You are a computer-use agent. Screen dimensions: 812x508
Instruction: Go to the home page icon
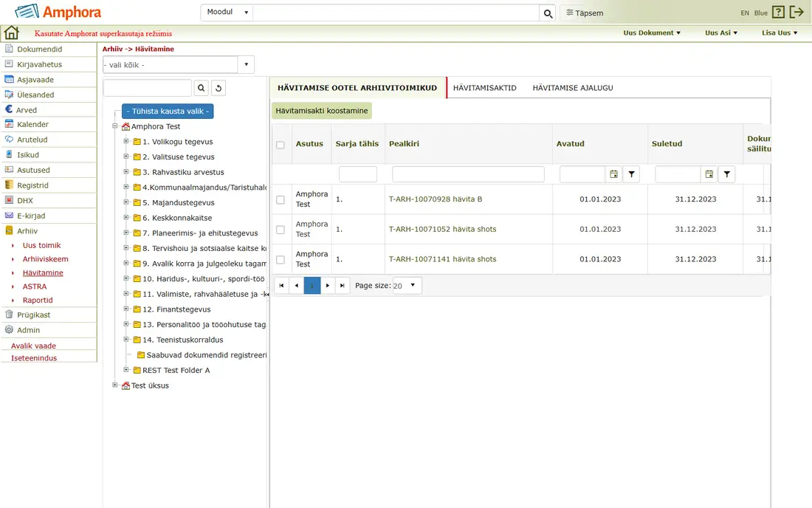pos(11,32)
